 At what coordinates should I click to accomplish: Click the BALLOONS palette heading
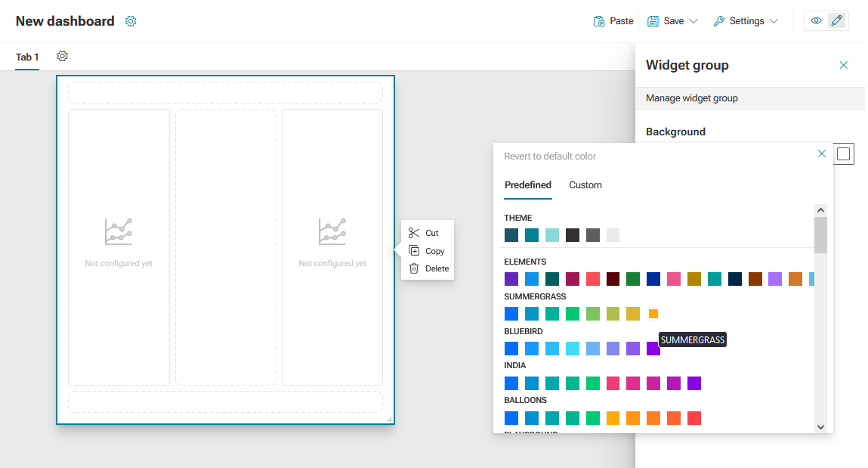pos(525,400)
